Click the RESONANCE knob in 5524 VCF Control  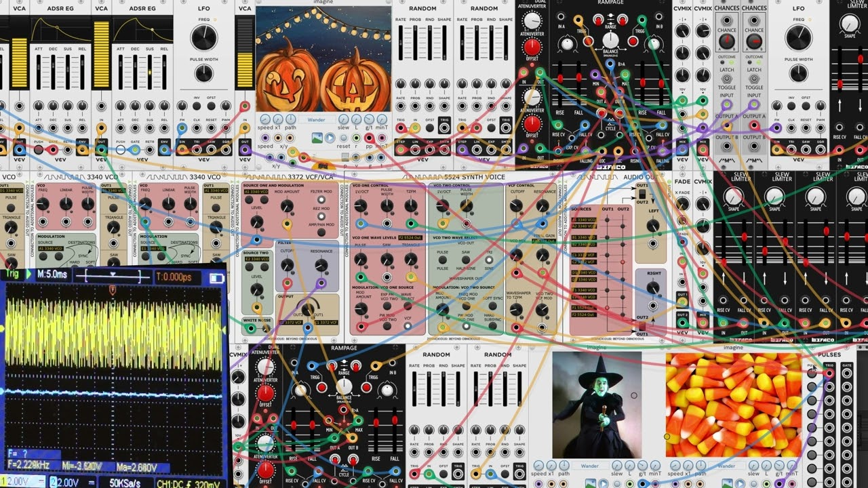click(x=542, y=205)
